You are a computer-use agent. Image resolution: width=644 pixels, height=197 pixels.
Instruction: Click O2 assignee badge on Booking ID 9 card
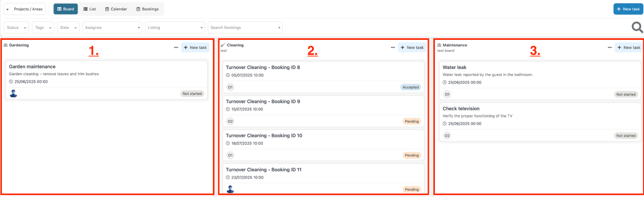tap(230, 121)
